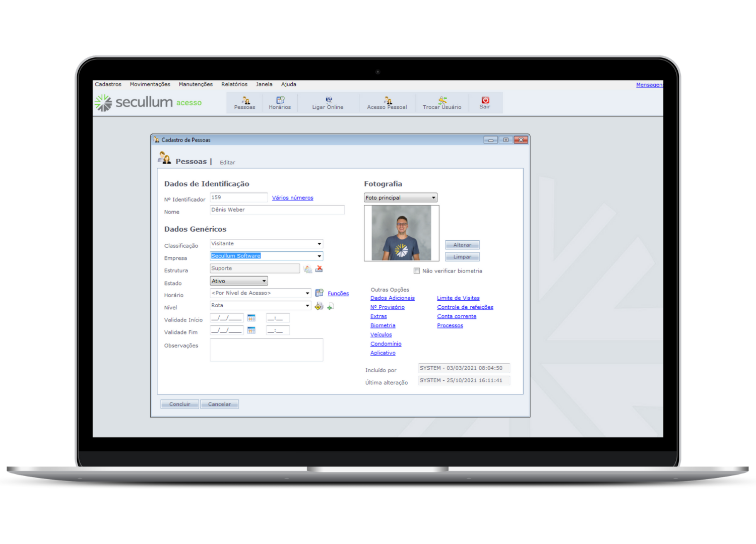
Task: Follow the Dados Adicionais link
Action: 392,298
